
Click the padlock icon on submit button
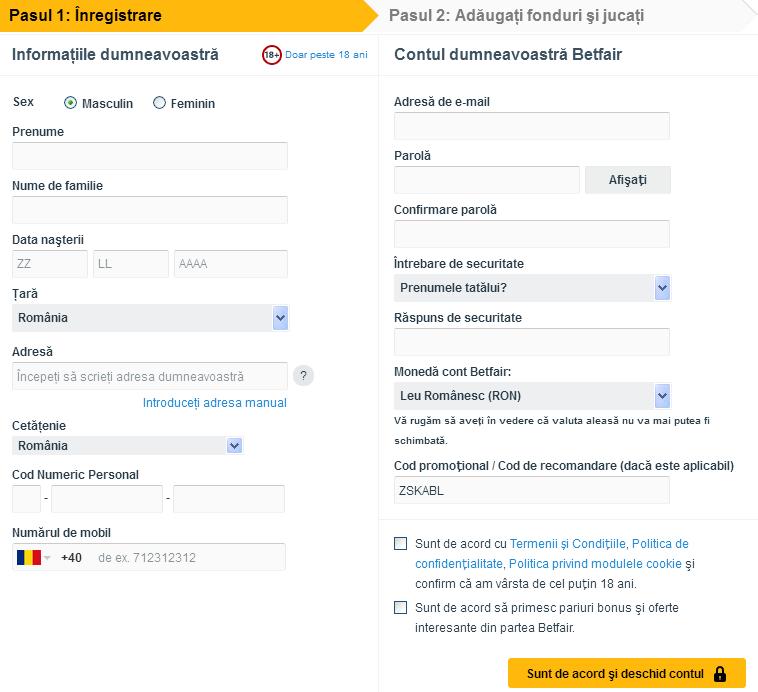click(720, 674)
